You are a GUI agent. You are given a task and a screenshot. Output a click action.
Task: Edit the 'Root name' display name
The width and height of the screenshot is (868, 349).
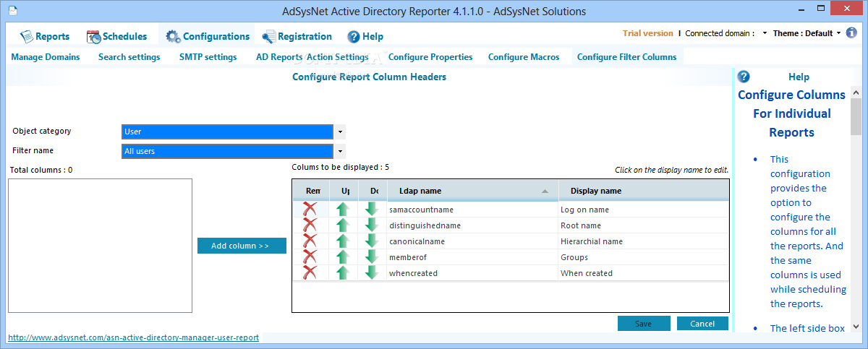(643, 225)
